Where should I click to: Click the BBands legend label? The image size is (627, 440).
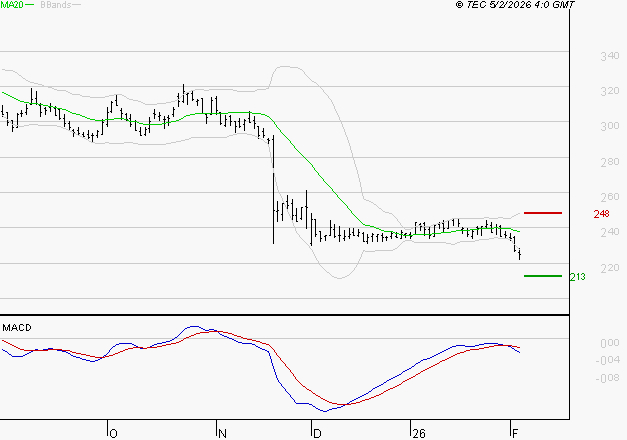click(56, 5)
